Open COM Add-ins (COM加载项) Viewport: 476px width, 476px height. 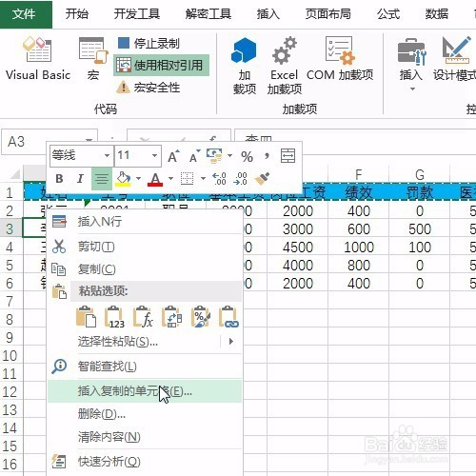pos(340,59)
